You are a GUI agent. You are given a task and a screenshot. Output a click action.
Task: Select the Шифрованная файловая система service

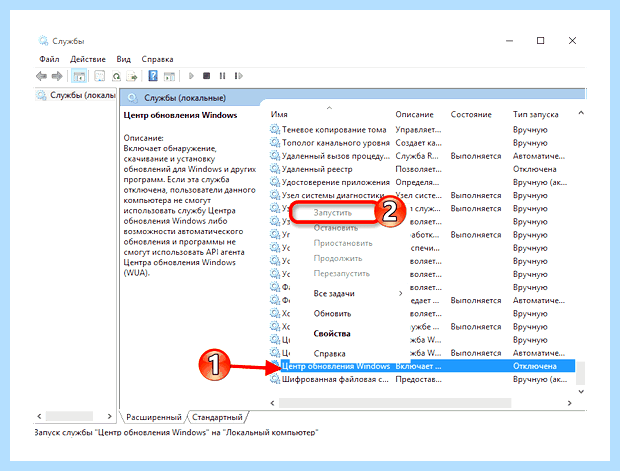335,379
